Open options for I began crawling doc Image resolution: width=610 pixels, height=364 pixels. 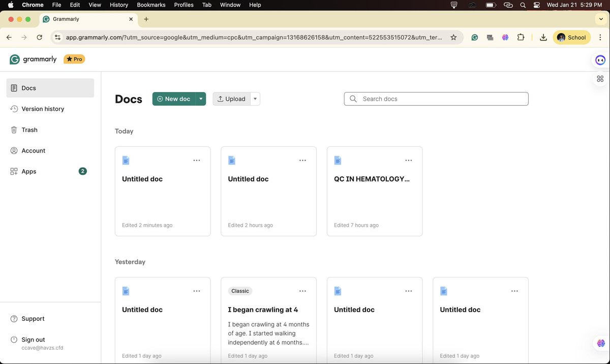[x=302, y=291]
